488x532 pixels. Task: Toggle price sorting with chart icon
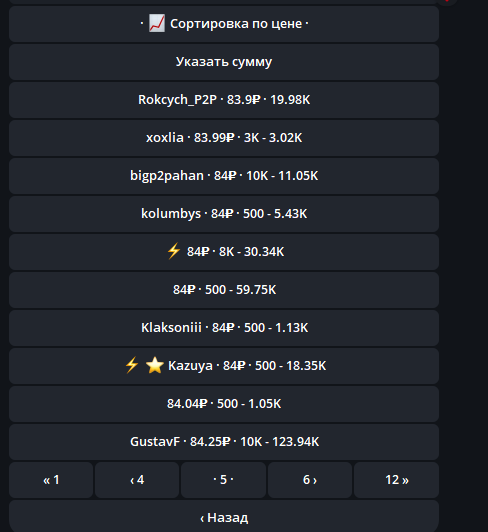[224, 24]
